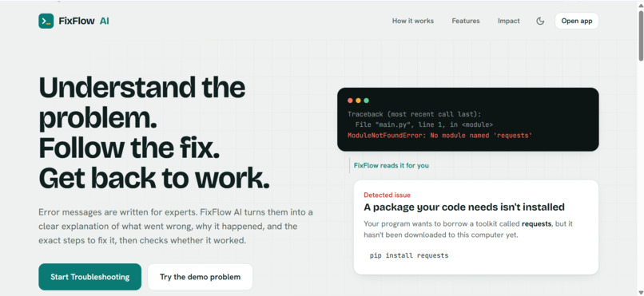Click the FixFlow AI brand name

coord(84,21)
